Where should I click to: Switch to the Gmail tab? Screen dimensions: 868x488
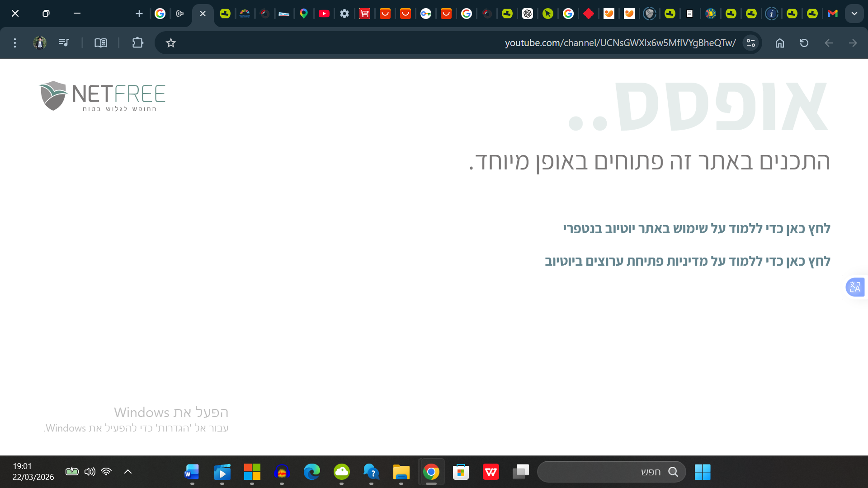(832, 14)
